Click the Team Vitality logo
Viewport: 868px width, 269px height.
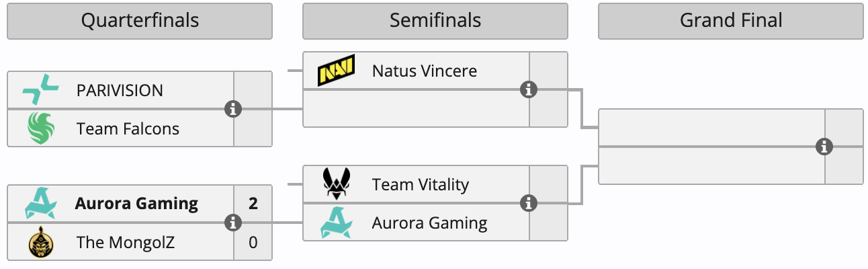(336, 184)
